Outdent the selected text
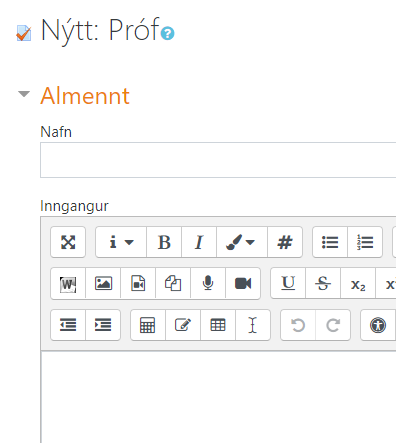The width and height of the screenshot is (396, 443). coord(68,325)
